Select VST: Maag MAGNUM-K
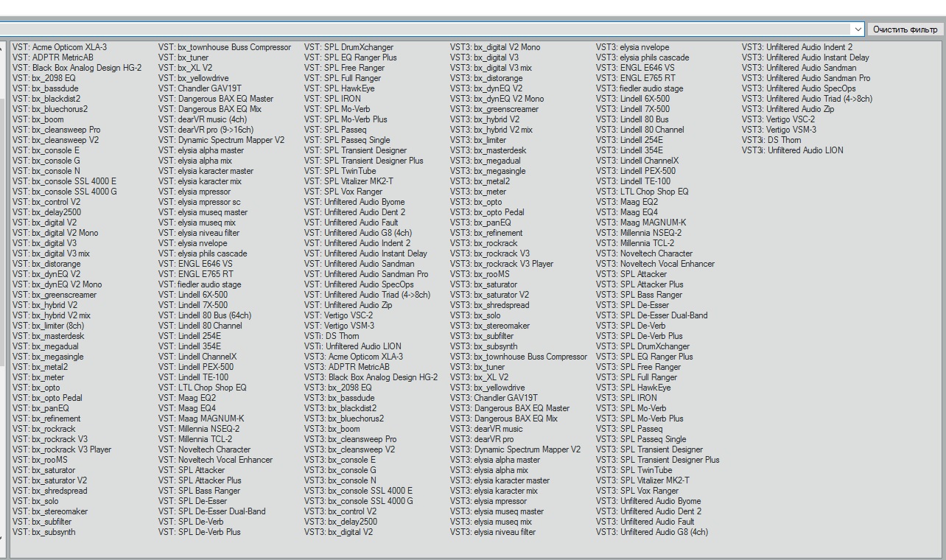946x560 pixels. [x=201, y=419]
